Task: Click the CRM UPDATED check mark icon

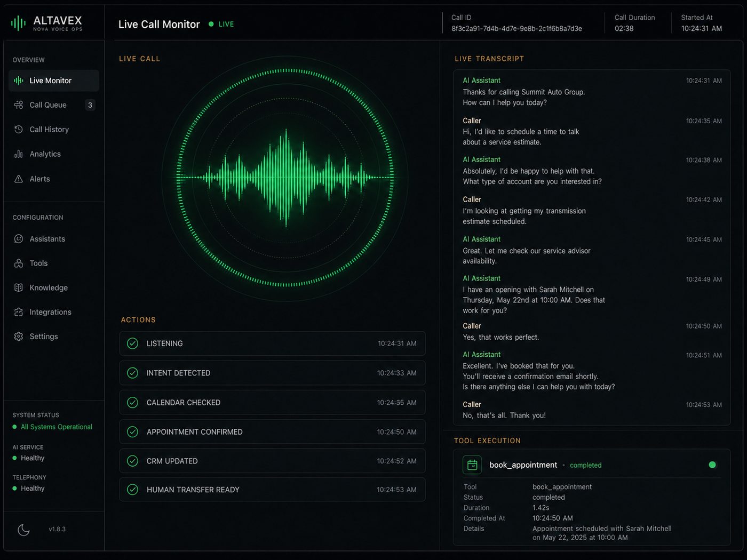Action: 133,461
